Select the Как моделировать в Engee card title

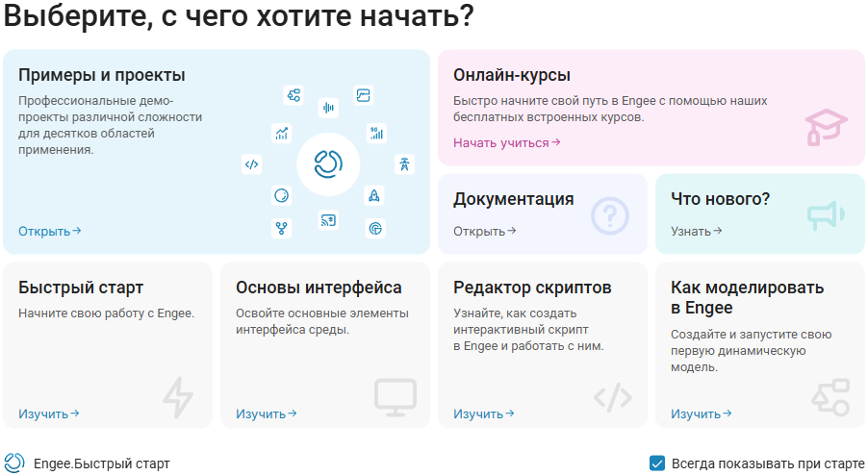pyautogui.click(x=748, y=298)
